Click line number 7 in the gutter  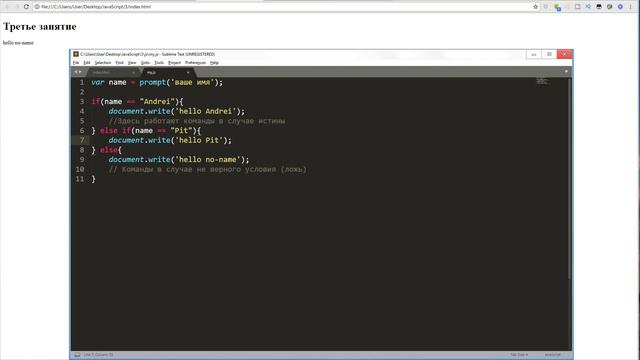click(x=82, y=140)
